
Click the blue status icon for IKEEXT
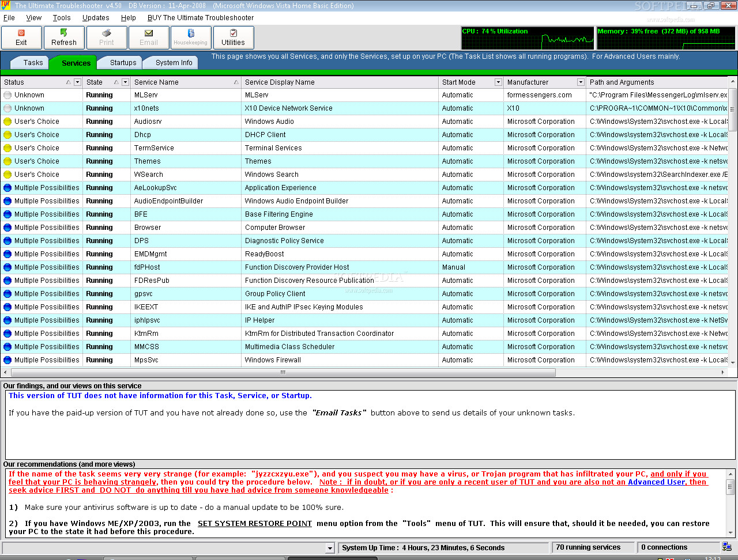pos(7,307)
